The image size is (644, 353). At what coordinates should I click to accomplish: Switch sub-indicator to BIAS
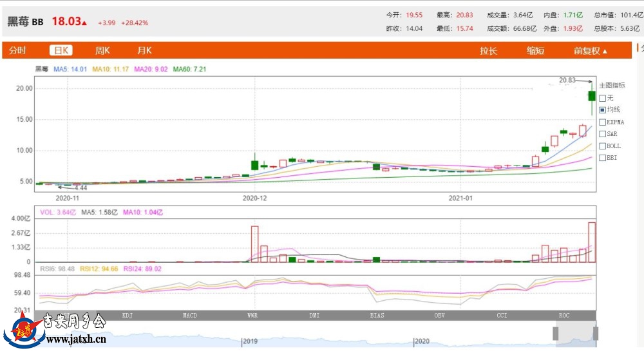pos(377,316)
